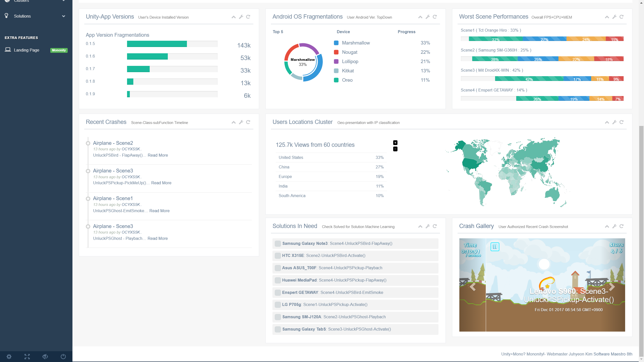
Task: Open Landing Page from sidebar
Action: [26, 50]
